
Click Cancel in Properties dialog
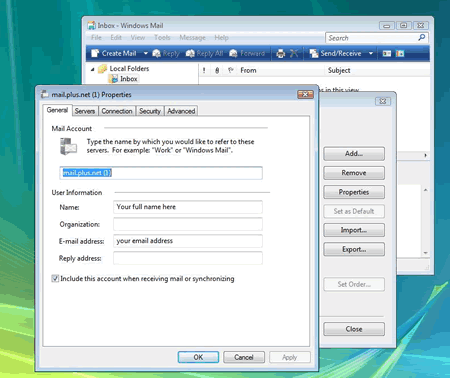pos(244,357)
